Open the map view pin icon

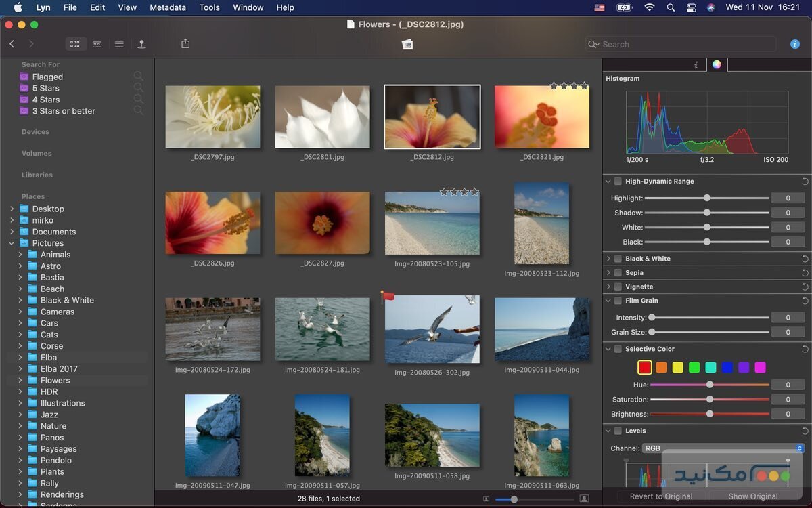pyautogui.click(x=141, y=44)
